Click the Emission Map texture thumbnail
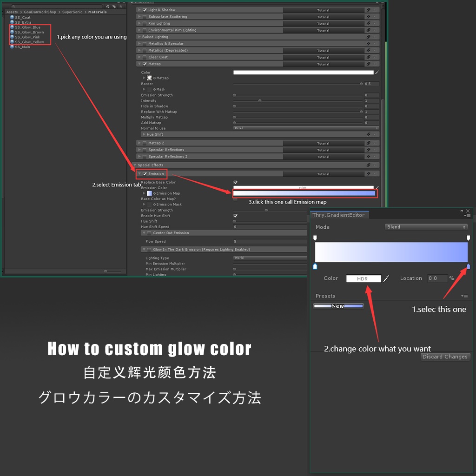The image size is (476, 476). 149,193
